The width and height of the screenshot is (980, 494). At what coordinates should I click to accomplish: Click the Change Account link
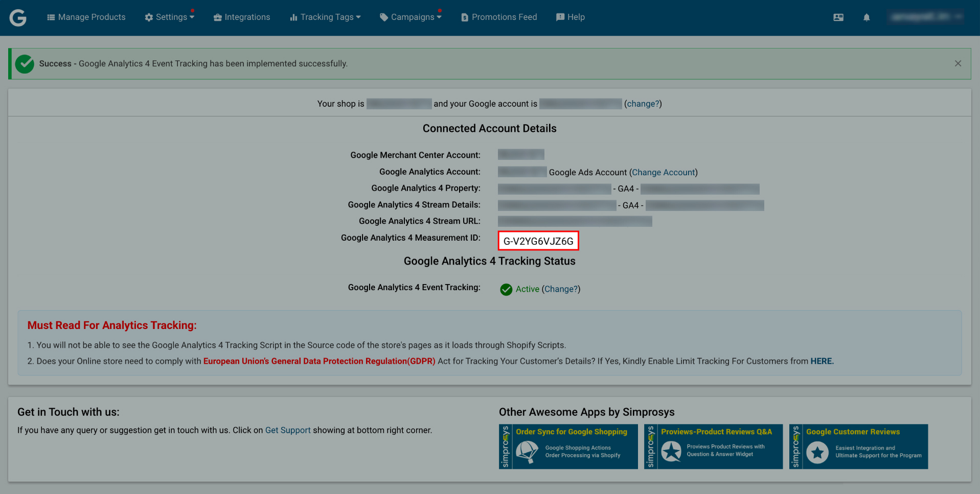664,173
